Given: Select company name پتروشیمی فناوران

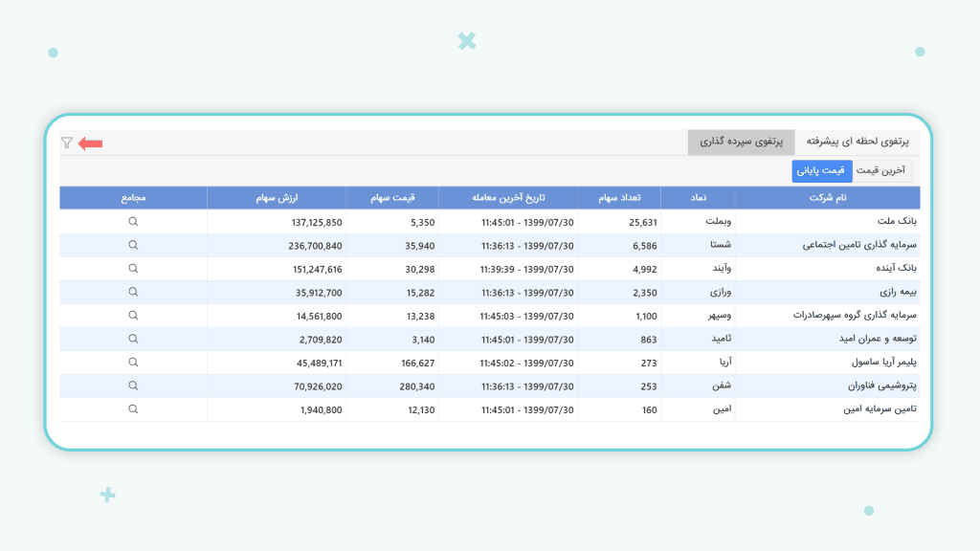Looking at the screenshot, I should [x=881, y=386].
